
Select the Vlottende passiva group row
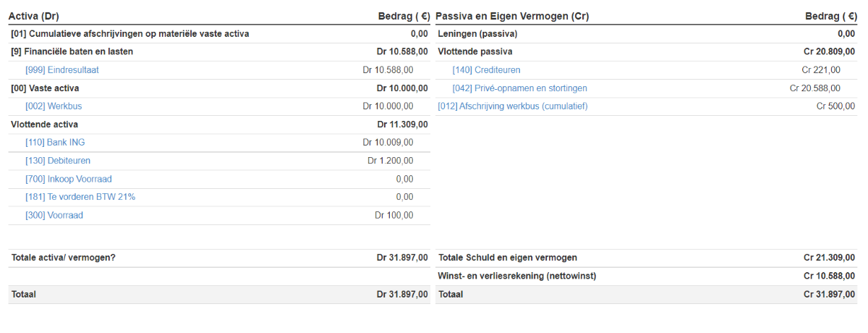(475, 52)
